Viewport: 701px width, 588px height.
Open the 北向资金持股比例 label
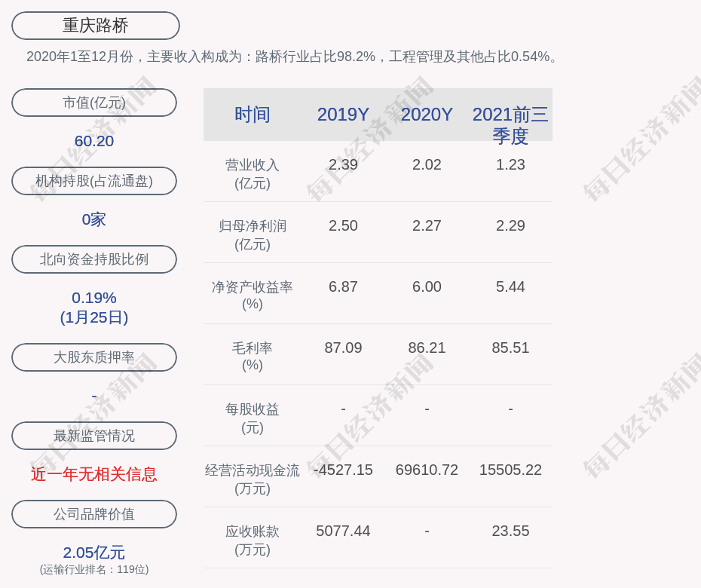click(94, 259)
